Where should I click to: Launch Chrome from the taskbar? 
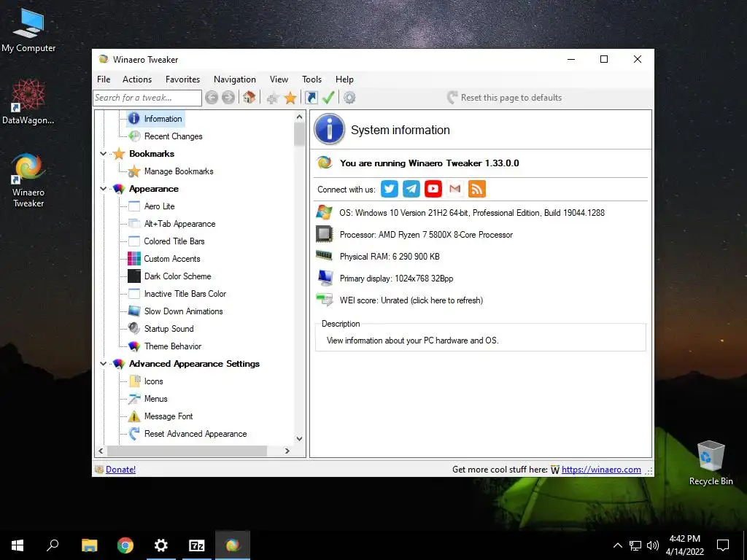(125, 545)
